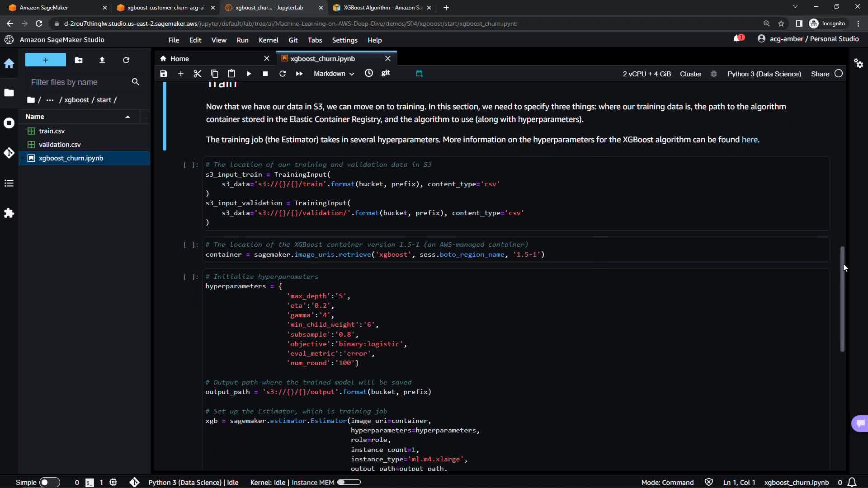Restart kernel and run all cells
The image size is (868, 488).
(299, 74)
